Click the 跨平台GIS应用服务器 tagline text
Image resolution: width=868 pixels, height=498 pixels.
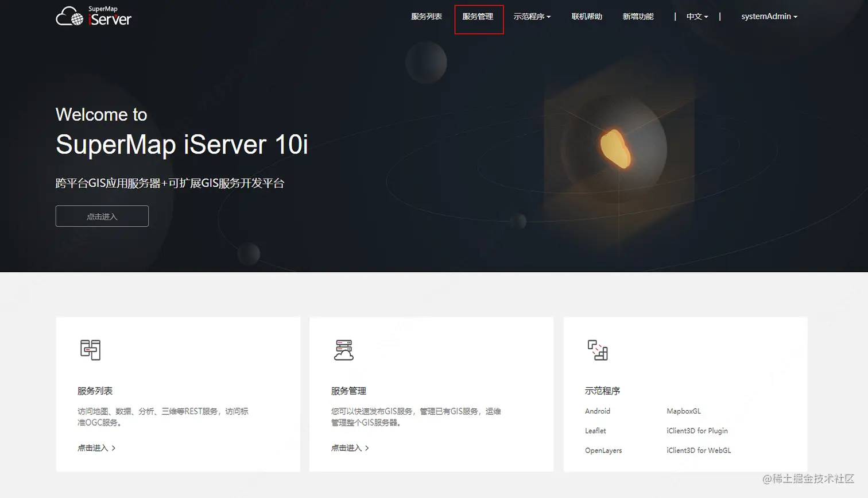[x=170, y=183]
